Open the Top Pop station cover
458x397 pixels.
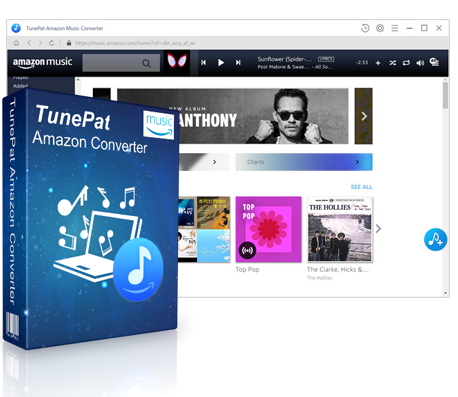[269, 229]
